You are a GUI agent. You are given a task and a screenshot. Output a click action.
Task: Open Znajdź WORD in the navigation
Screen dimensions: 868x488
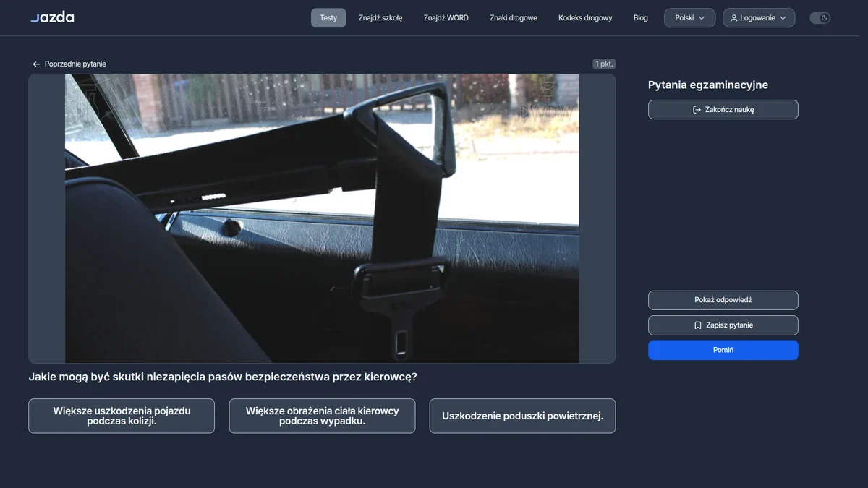[x=446, y=18]
